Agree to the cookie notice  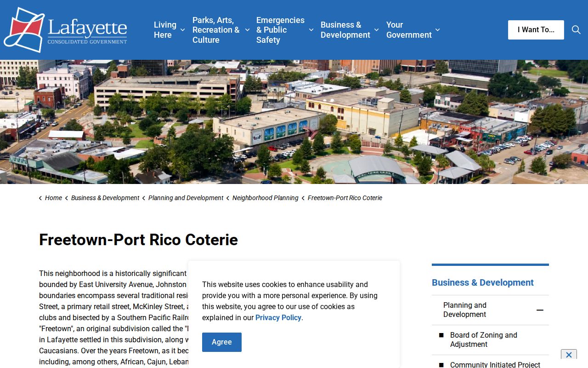(222, 342)
